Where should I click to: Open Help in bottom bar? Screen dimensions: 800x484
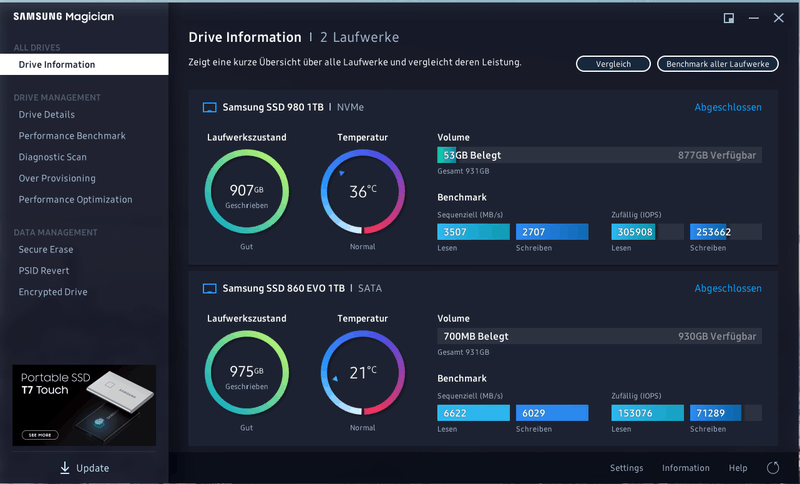pos(738,468)
